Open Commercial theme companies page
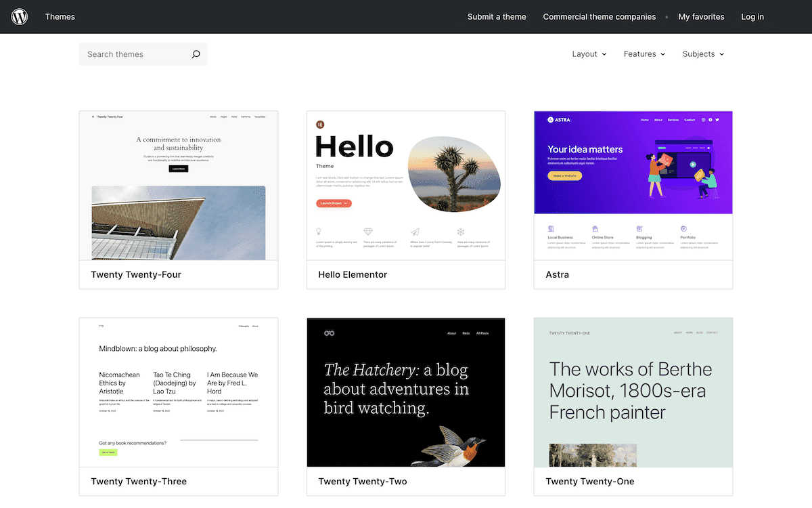Image resolution: width=812 pixels, height=508 pixels. pos(599,16)
